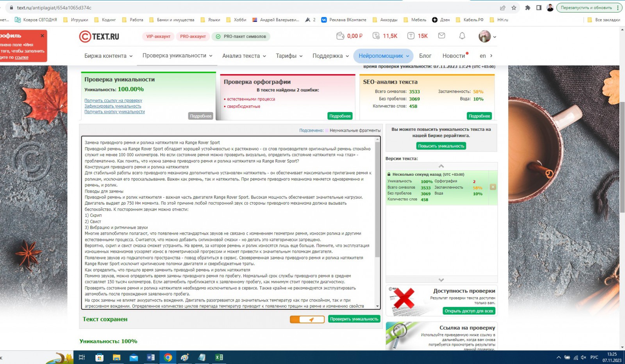Click the browser address bar URL
Screen dimensions: 625x364
[54, 8]
